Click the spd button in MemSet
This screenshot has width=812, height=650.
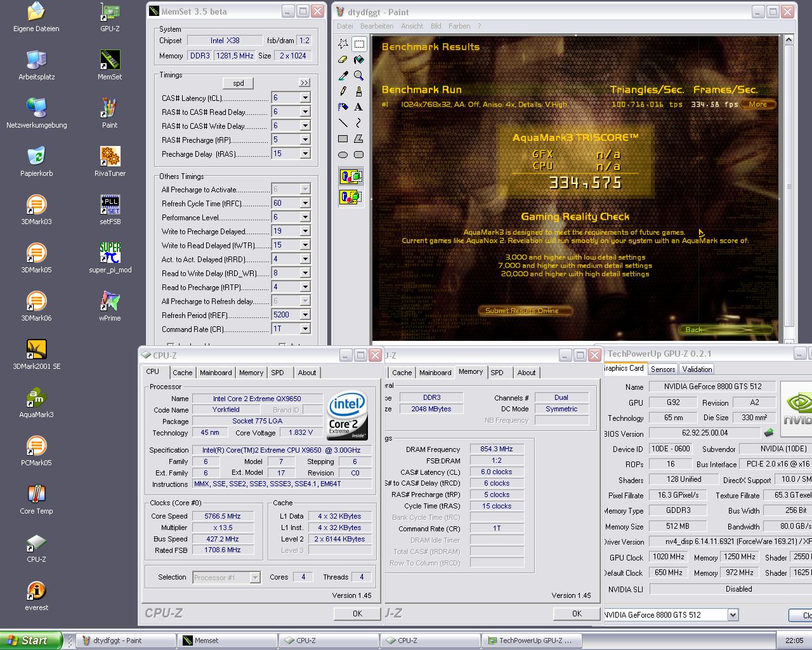coord(239,83)
